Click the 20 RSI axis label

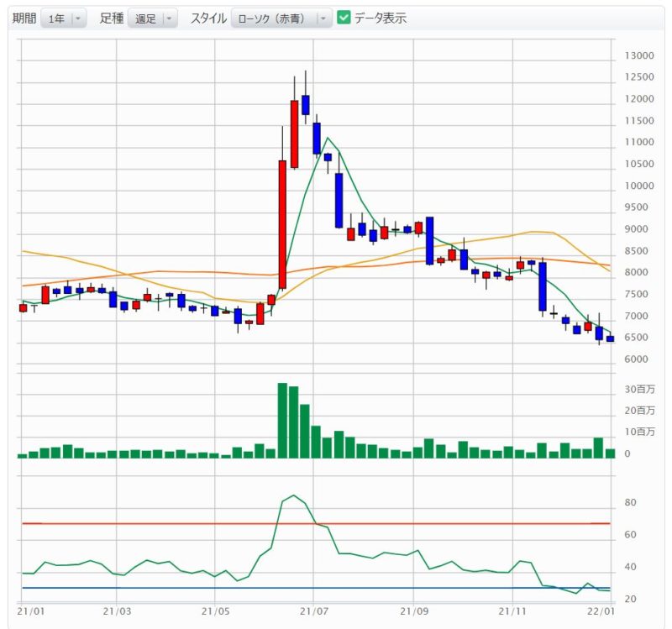pyautogui.click(x=631, y=599)
